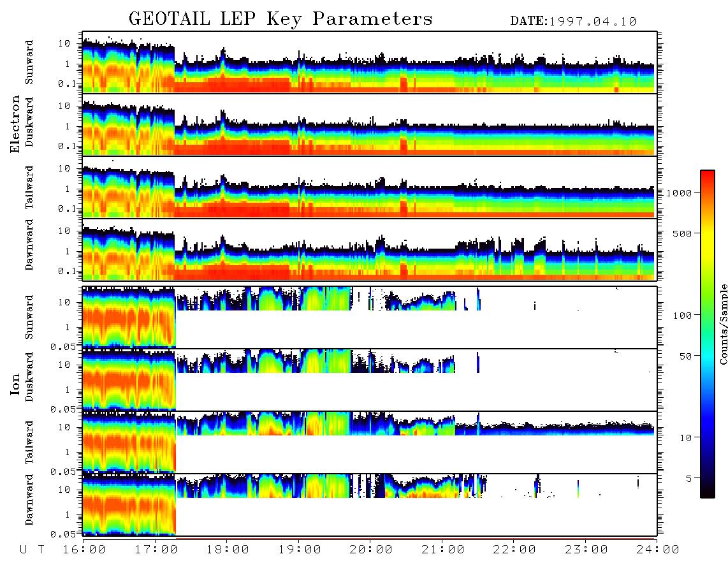Click the Ion Duskward spectrogram panel
This screenshot has width=728, height=561.
point(370,379)
